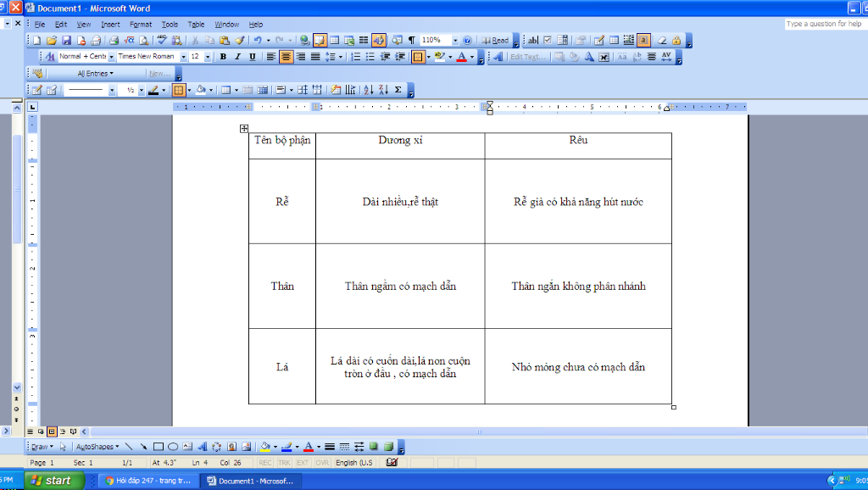Click the Protect Form padlock icon
Viewport: 868px width, 490px height.
[x=676, y=40]
